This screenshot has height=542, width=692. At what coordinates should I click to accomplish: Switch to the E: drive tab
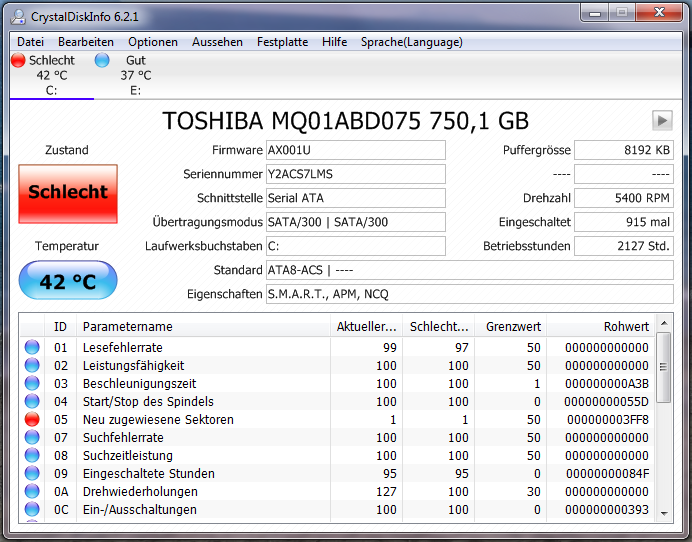click(x=135, y=75)
